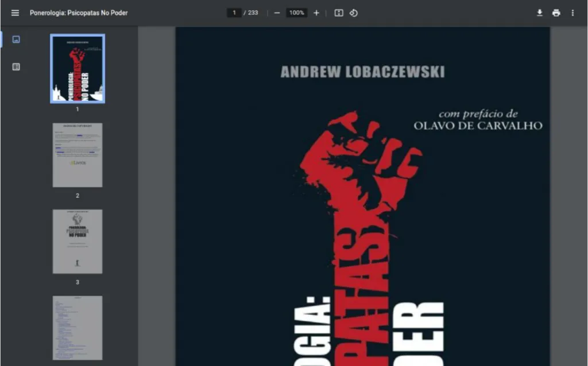Image resolution: width=588 pixels, height=366 pixels.
Task: Rotate the document counterclockwise
Action: [x=354, y=13]
